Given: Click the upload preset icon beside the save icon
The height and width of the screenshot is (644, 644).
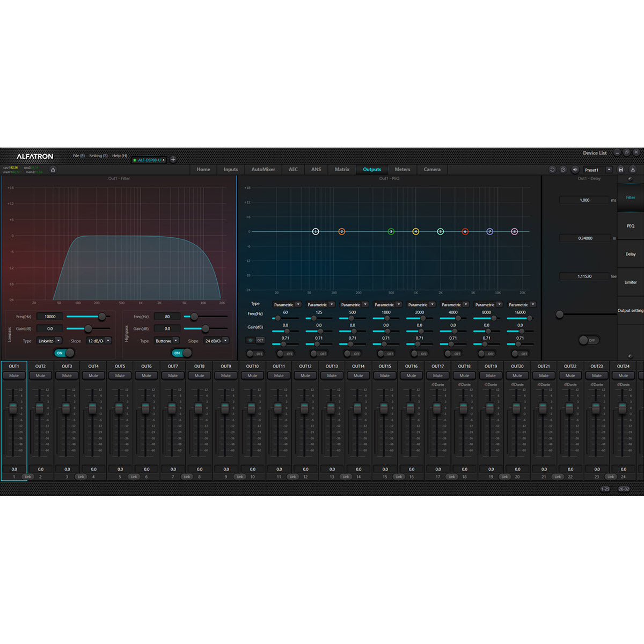Looking at the screenshot, I should point(633,170).
